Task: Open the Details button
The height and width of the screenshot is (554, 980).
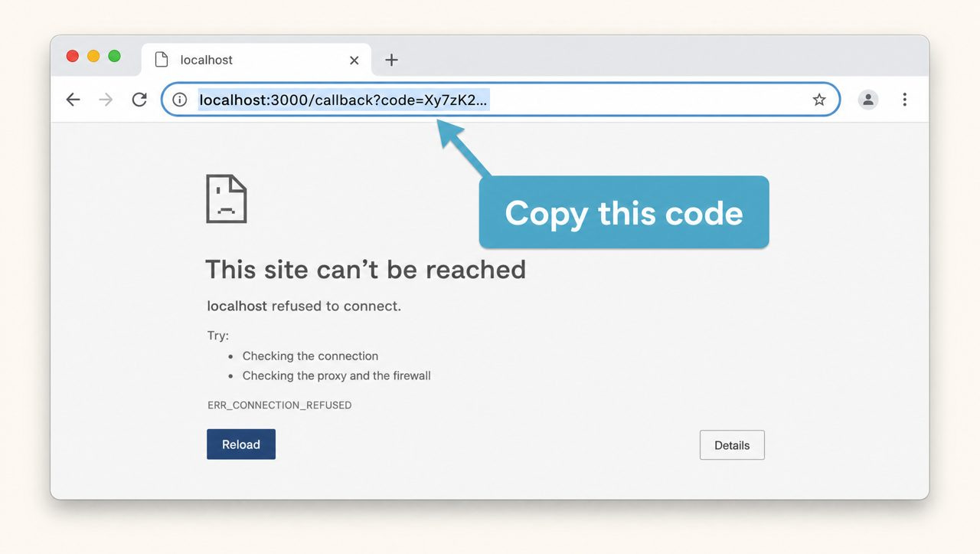Action: (x=732, y=445)
